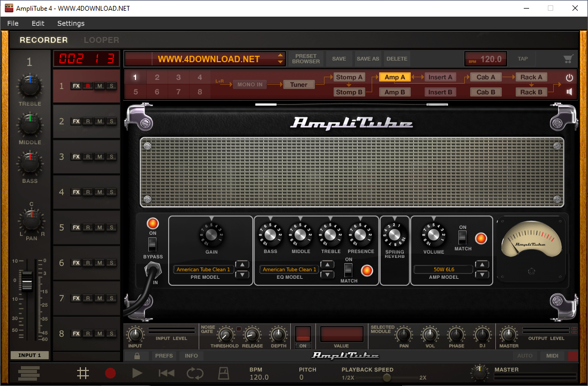
Task: Switch to the RECORDER tab
Action: click(x=43, y=40)
